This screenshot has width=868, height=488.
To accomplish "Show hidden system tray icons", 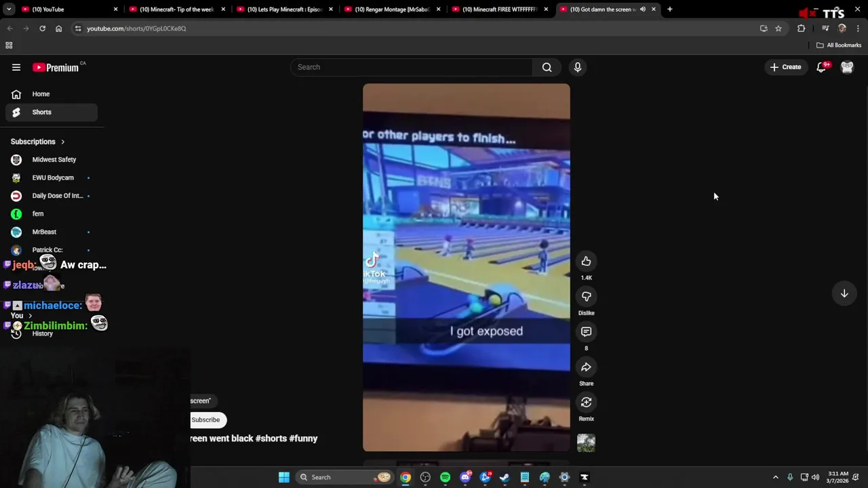I will (776, 477).
